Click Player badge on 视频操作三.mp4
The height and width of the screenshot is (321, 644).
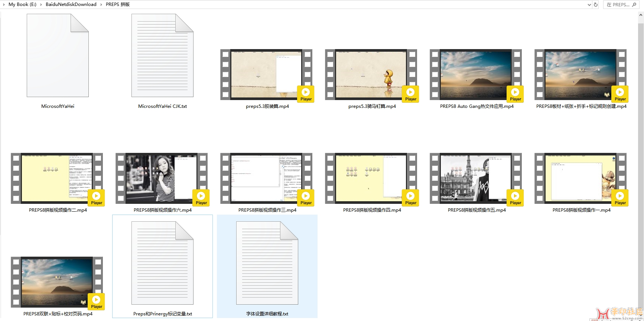[306, 198]
